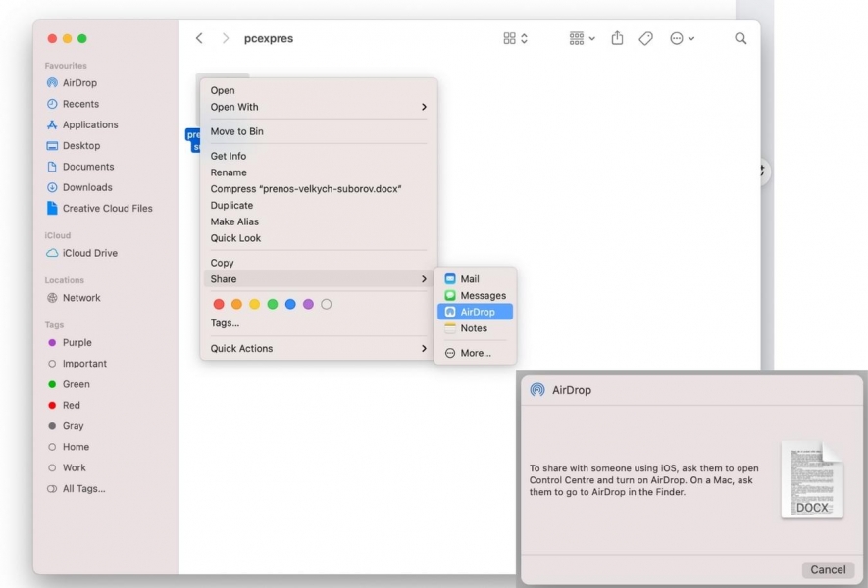Select AirDrop in the Share submenu
The width and height of the screenshot is (868, 588).
(x=476, y=312)
